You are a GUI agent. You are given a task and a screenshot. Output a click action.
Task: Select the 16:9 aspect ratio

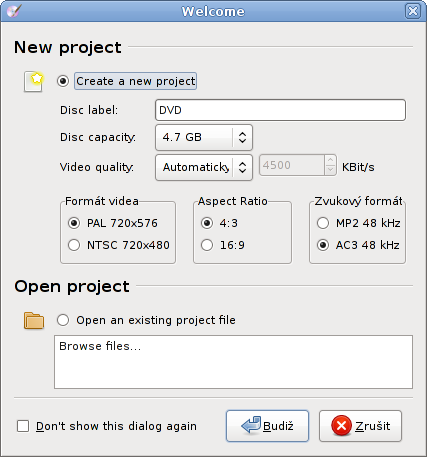207,245
